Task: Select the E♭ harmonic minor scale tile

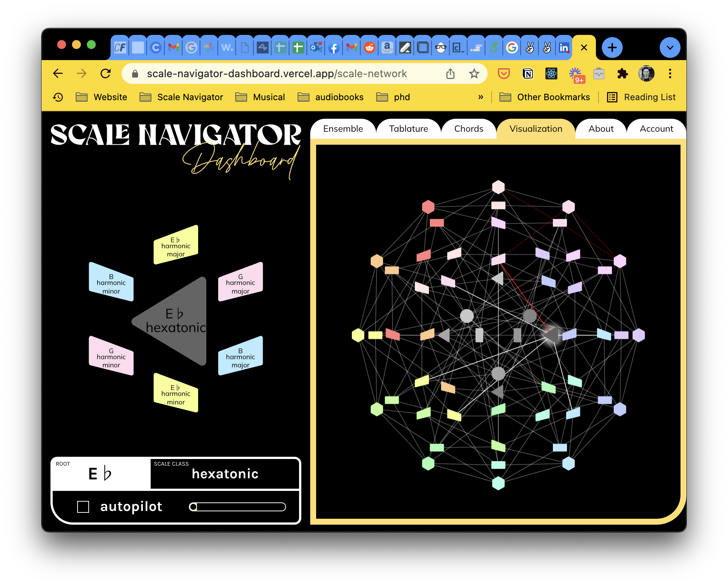Action: coord(176,393)
